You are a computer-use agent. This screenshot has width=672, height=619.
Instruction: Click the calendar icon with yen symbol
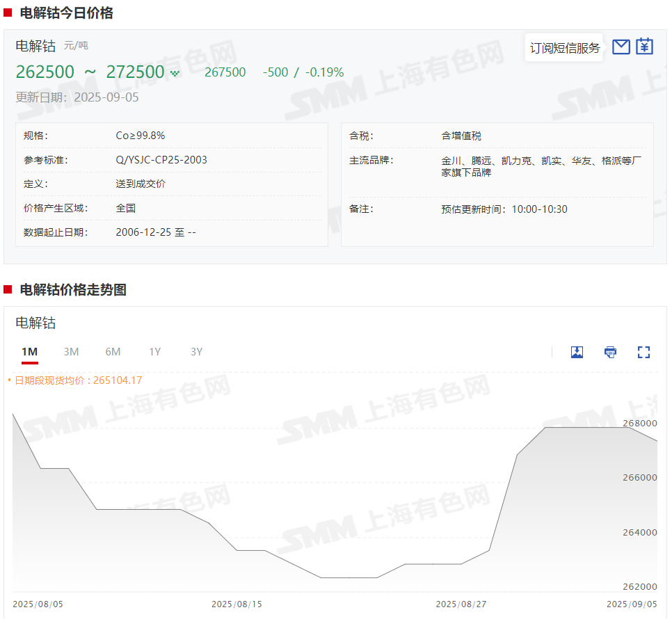point(644,47)
